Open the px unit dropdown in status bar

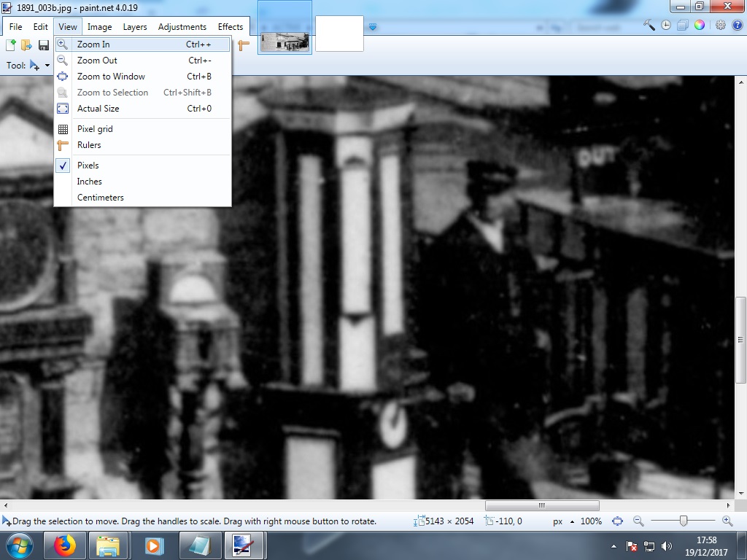click(565, 521)
